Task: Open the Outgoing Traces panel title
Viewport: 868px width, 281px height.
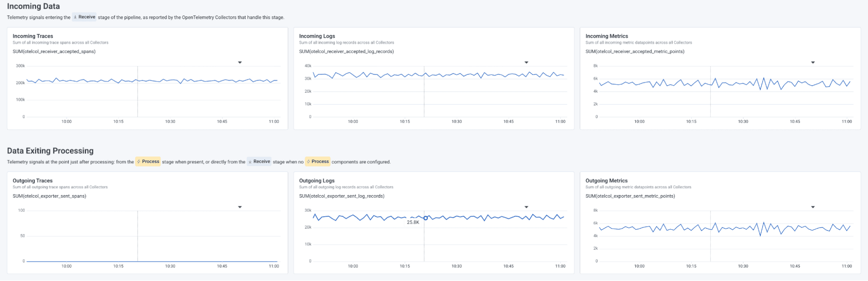Action: pos(33,180)
